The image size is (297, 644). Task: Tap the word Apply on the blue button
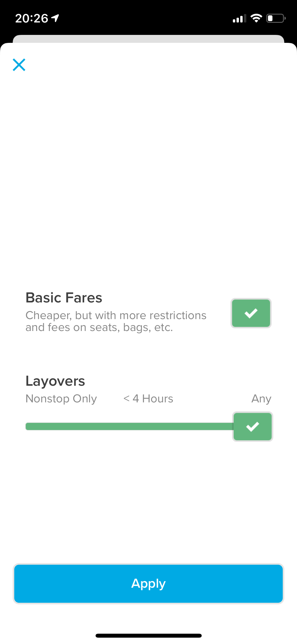tap(148, 584)
